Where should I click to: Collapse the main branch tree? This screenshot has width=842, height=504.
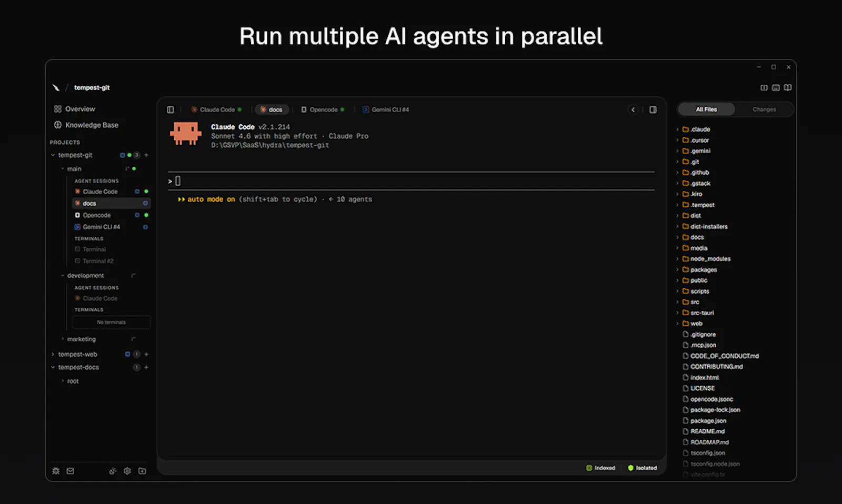click(x=63, y=169)
